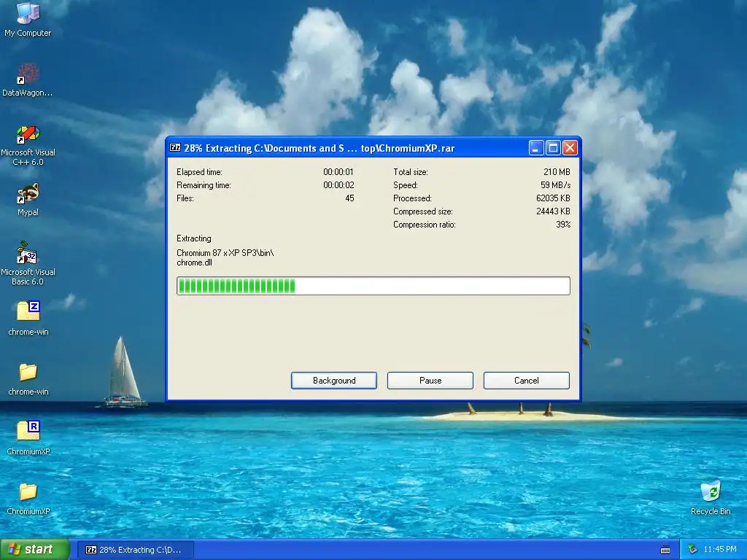This screenshot has width=747, height=560.
Task: Click the green extraction progress bar
Action: [373, 286]
